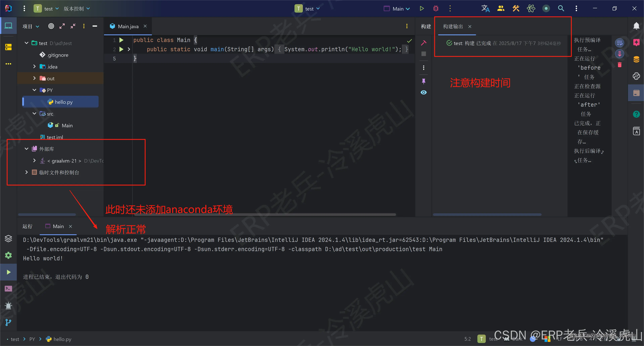Open the Terminal tool window icon
Image resolution: width=644 pixels, height=346 pixels.
pyautogui.click(x=8, y=289)
